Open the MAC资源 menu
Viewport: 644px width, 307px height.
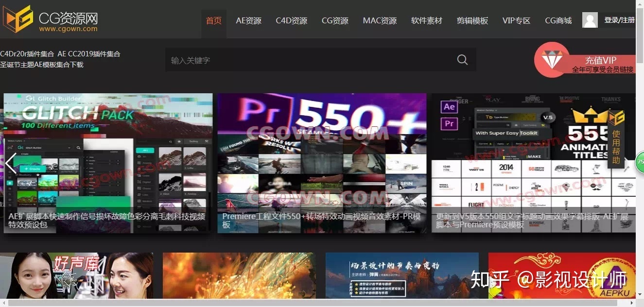(x=380, y=20)
